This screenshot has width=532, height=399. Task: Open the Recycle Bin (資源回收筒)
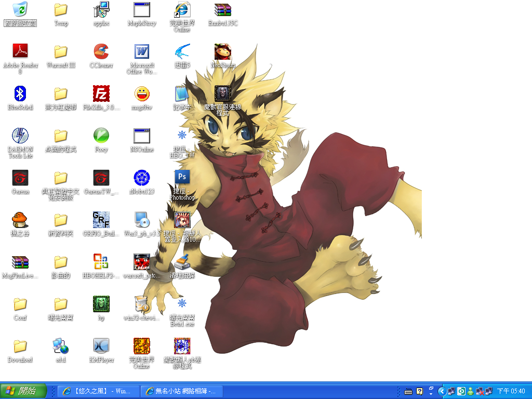20,9
